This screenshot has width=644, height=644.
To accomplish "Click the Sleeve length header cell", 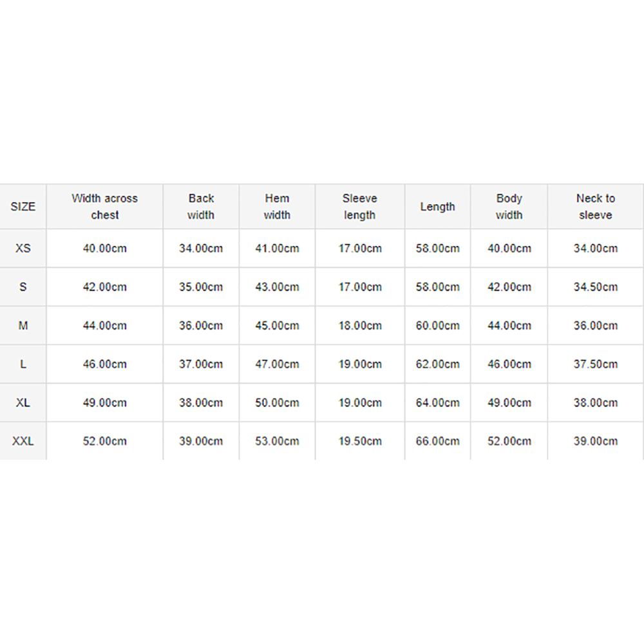I will tap(360, 207).
